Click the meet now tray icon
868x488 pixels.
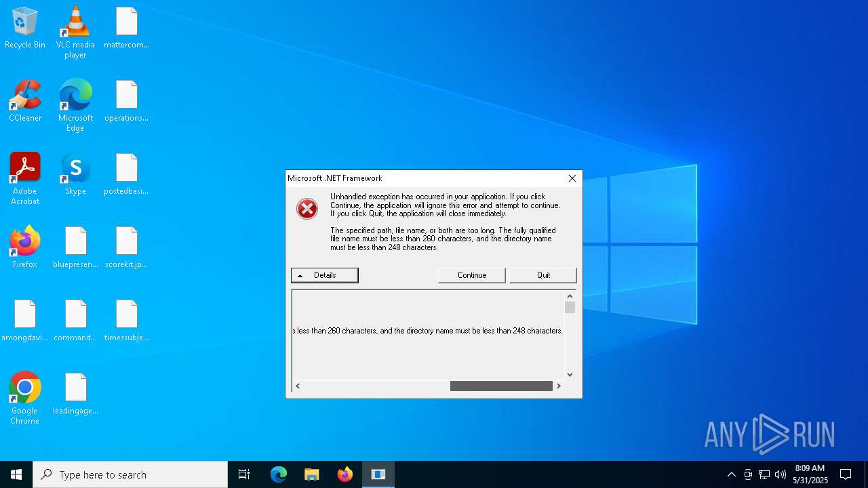point(748,474)
